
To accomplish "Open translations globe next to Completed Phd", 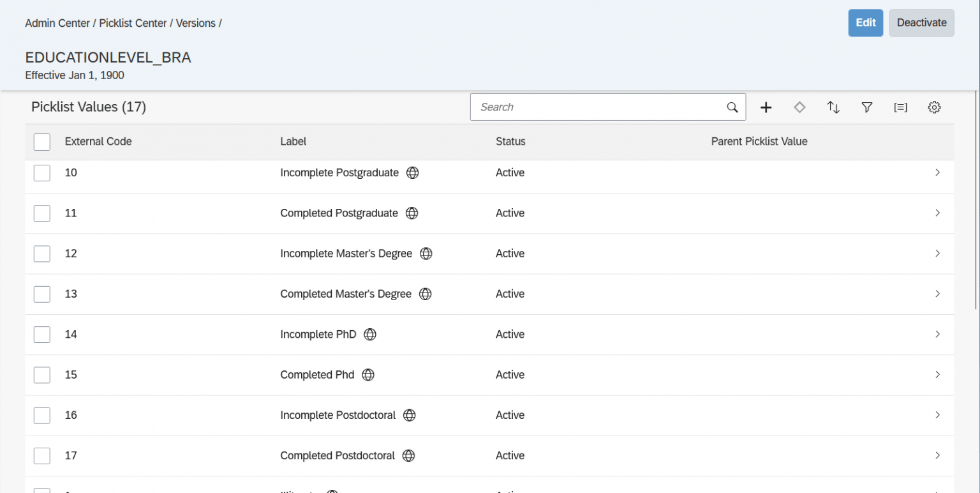I will coord(368,375).
